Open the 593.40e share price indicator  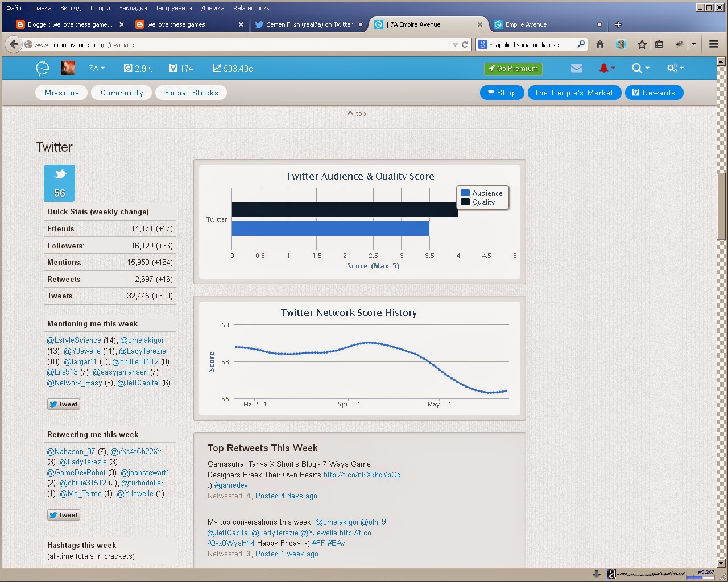[233, 68]
